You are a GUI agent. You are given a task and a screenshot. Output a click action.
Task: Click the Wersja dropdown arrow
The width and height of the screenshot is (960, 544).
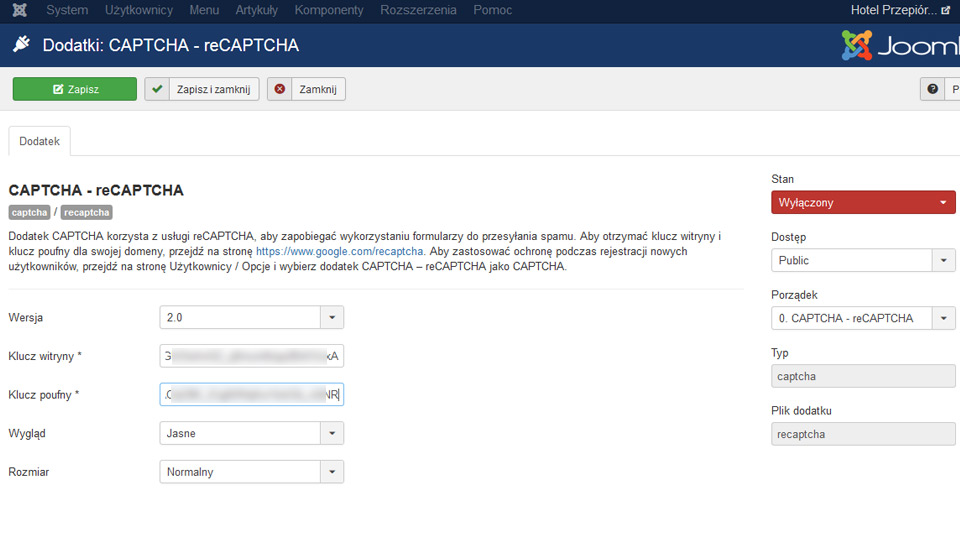(x=332, y=318)
